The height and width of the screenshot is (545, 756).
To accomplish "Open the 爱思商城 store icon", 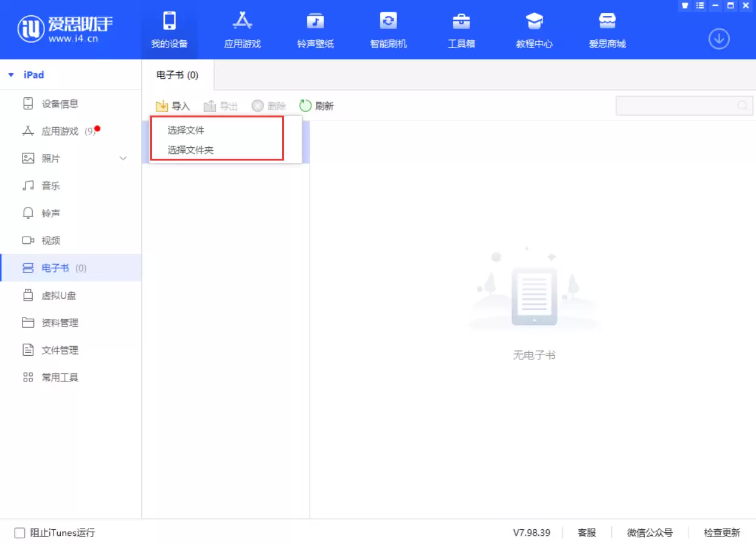I will [x=607, y=21].
